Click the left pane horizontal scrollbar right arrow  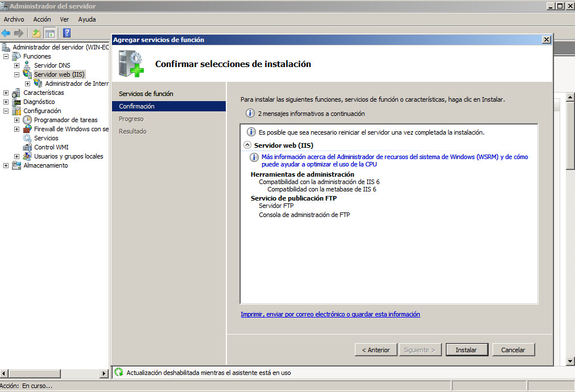(x=104, y=373)
